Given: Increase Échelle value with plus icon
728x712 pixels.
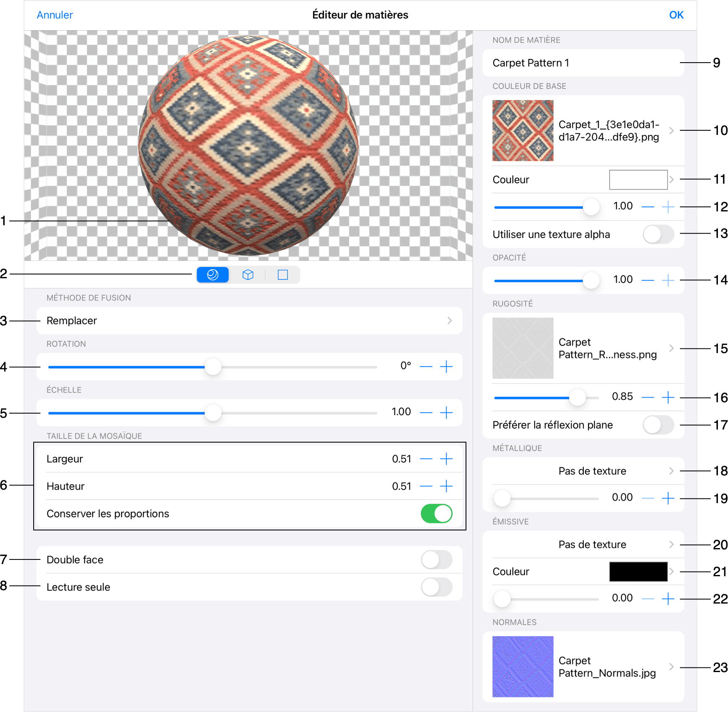Looking at the screenshot, I should (x=446, y=413).
